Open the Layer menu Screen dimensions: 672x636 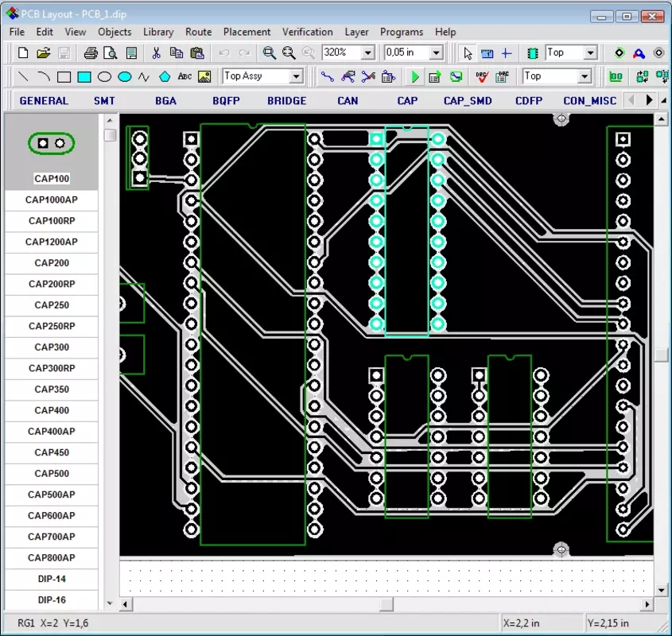point(356,32)
